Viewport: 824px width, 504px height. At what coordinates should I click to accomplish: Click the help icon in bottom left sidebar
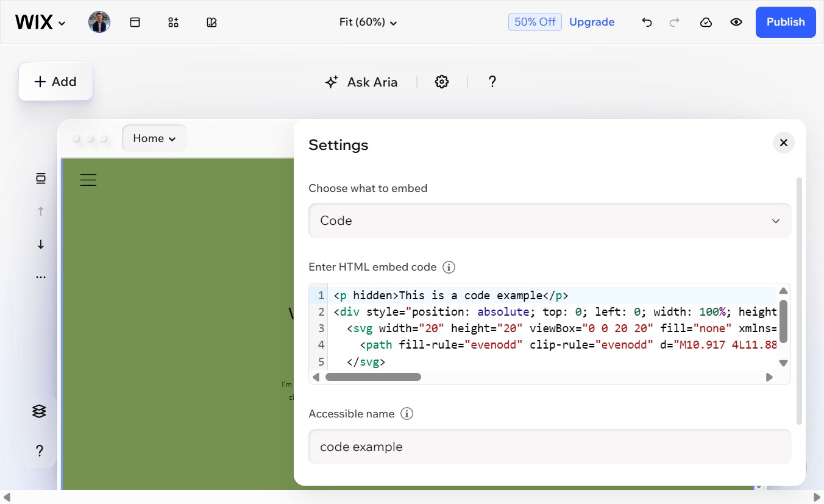[39, 451]
